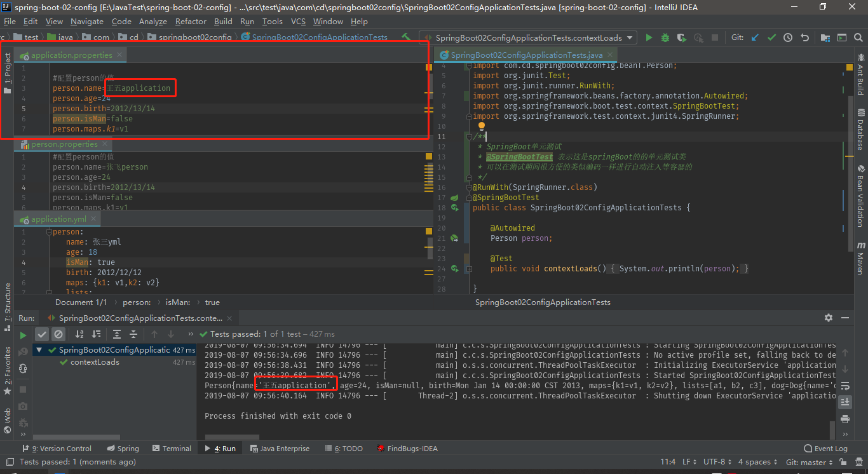Collapse all test tree nodes
Screen dimensions: 868x474
point(133,334)
